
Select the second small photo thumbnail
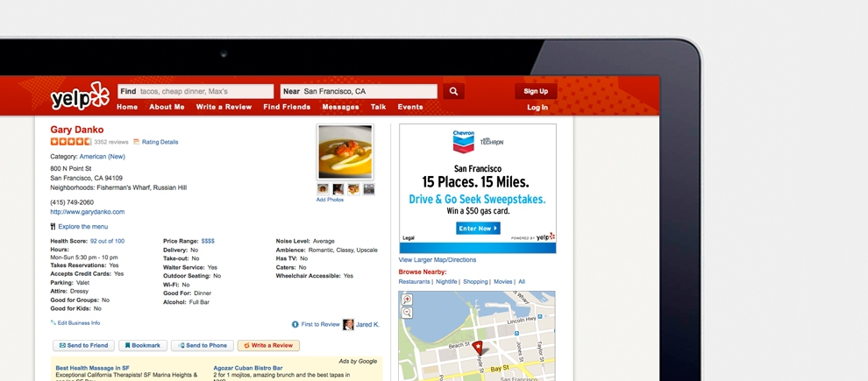click(x=338, y=189)
